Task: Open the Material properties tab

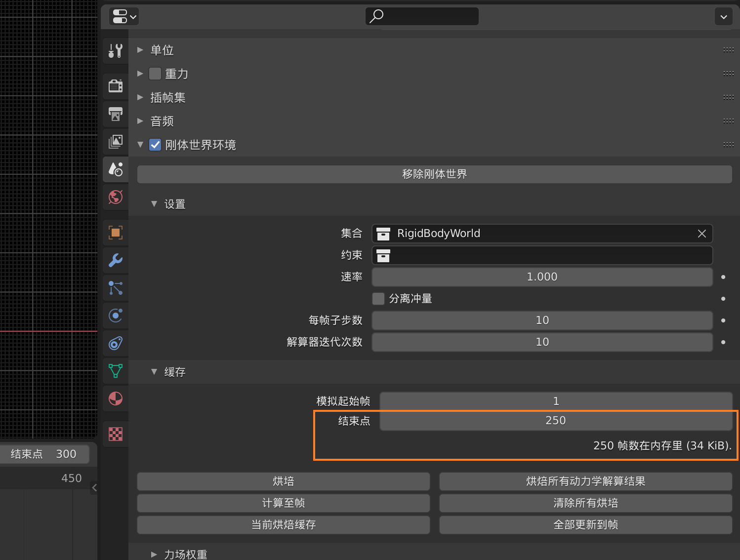Action: pyautogui.click(x=116, y=399)
